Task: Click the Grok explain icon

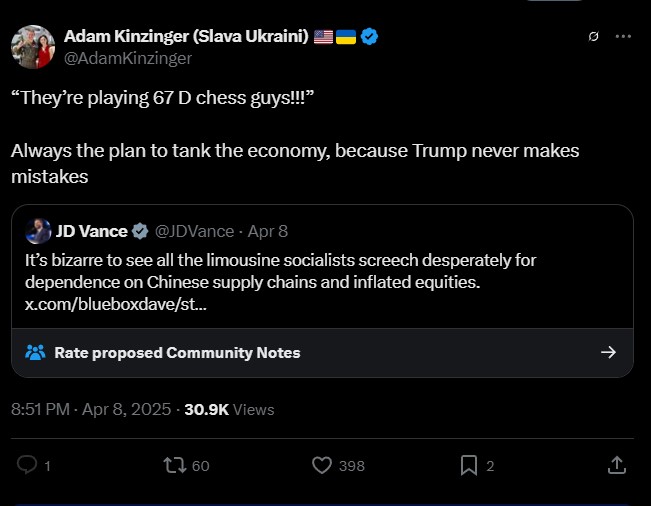Action: [x=593, y=37]
